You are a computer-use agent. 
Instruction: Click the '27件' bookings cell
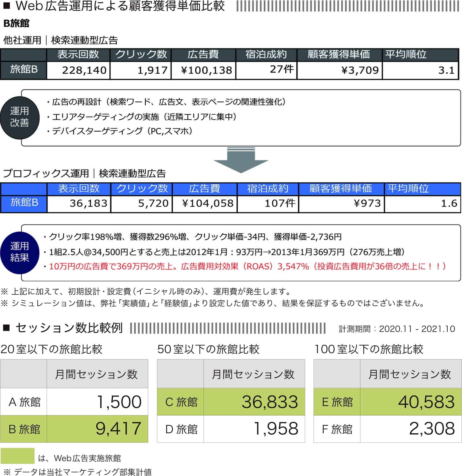tap(266, 70)
